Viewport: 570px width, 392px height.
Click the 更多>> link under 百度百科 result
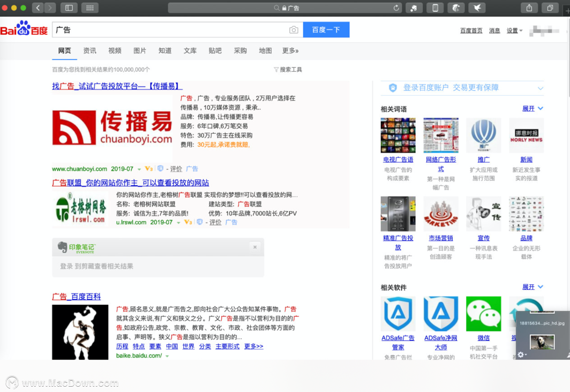pyautogui.click(x=254, y=346)
